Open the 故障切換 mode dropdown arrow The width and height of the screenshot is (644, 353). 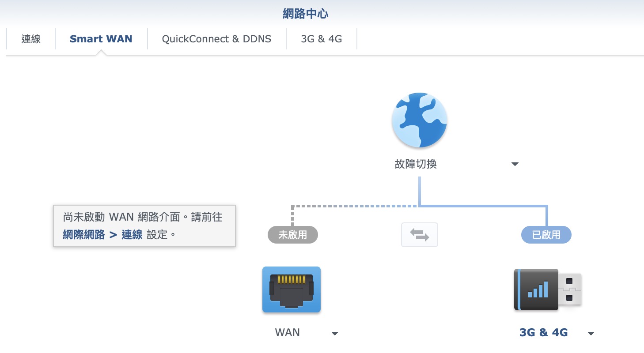tap(515, 165)
